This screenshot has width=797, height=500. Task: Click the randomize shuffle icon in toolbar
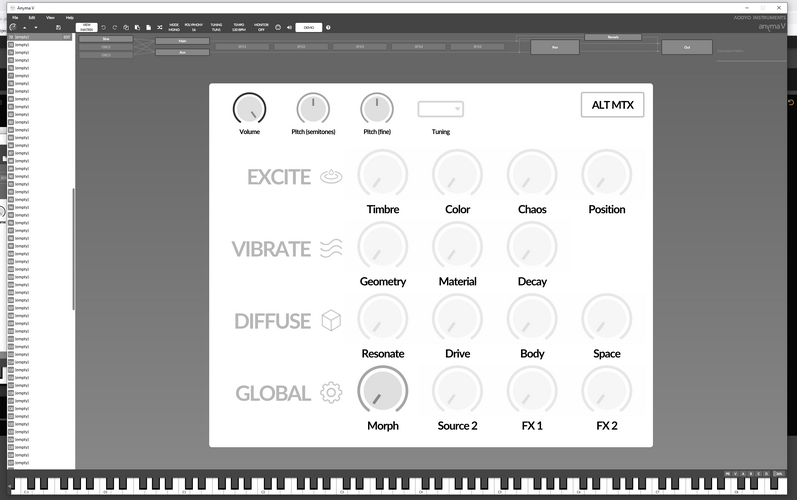160,27
